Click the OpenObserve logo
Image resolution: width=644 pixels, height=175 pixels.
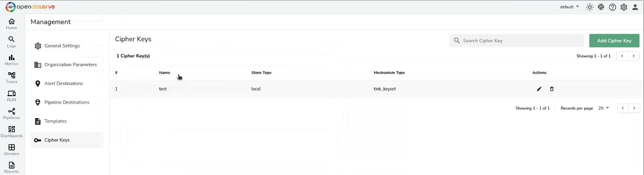[x=31, y=7]
